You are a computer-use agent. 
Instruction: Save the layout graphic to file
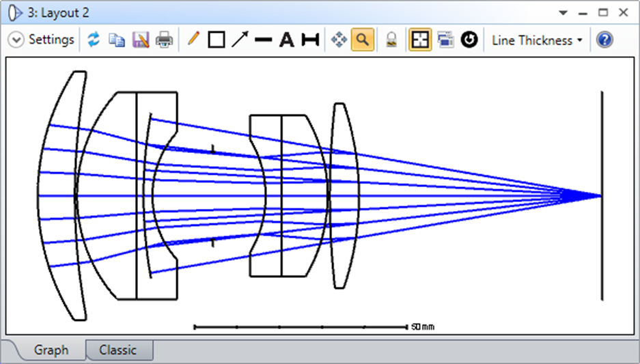141,40
